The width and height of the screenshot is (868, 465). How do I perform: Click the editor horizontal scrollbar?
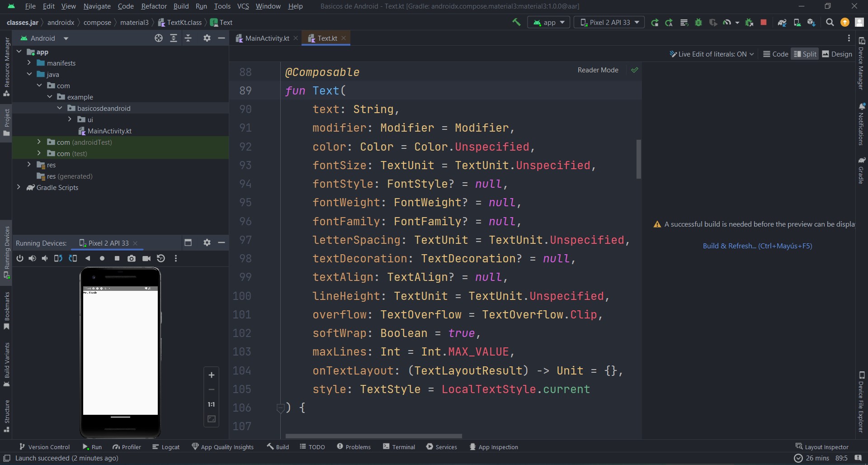coord(373,436)
